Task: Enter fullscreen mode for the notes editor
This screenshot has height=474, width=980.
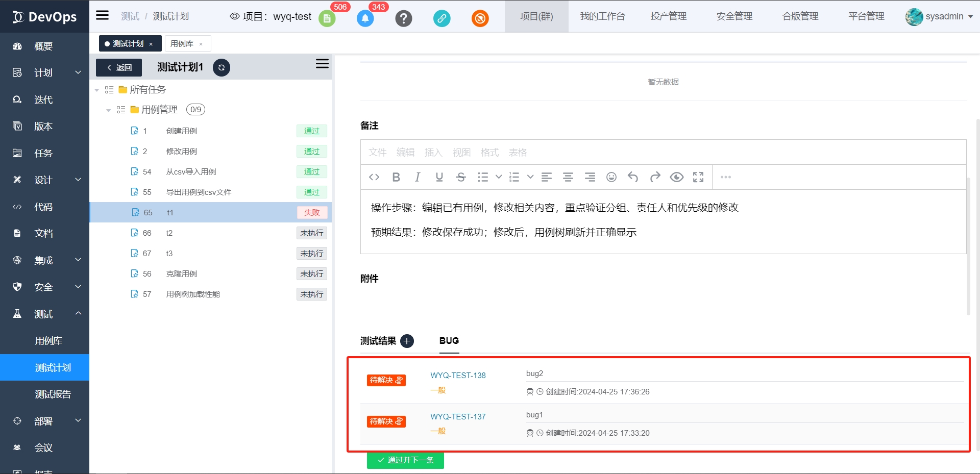Action: [x=698, y=177]
